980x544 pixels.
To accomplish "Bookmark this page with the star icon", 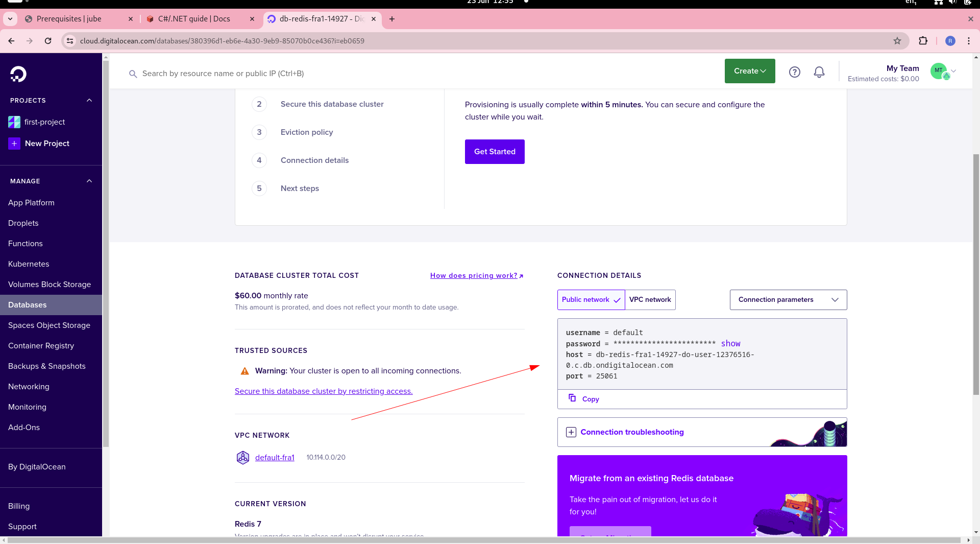I will [897, 41].
